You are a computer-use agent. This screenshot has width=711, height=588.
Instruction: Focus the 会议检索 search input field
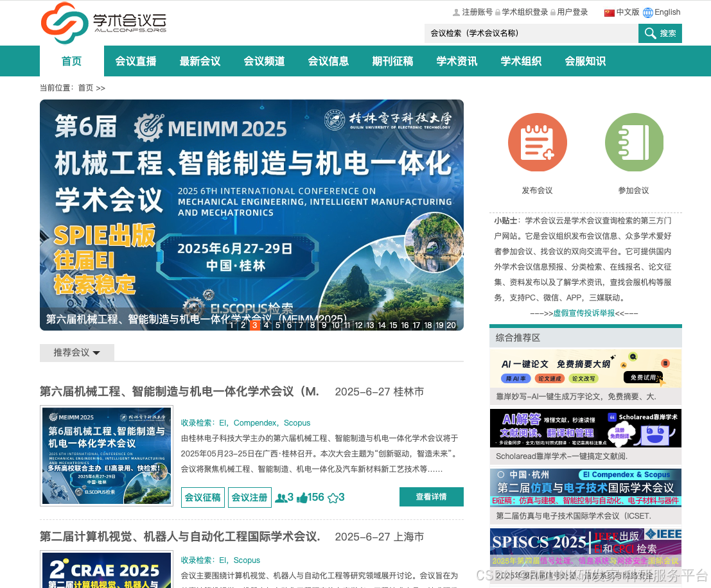pyautogui.click(x=531, y=33)
